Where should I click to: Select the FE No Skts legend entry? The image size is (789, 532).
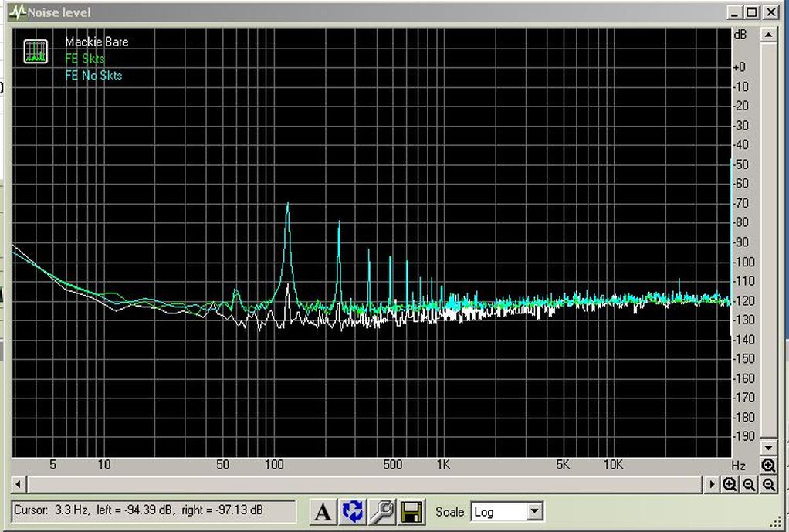pyautogui.click(x=93, y=76)
